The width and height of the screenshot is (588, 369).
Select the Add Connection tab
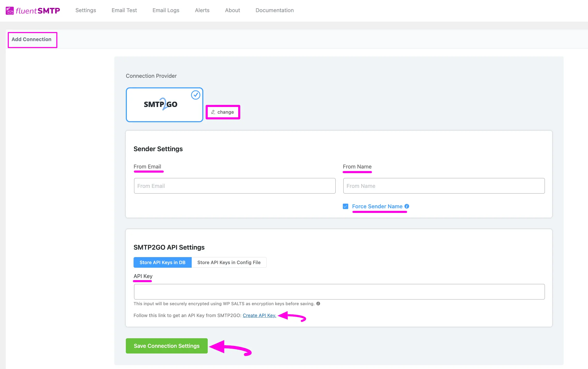(32, 40)
